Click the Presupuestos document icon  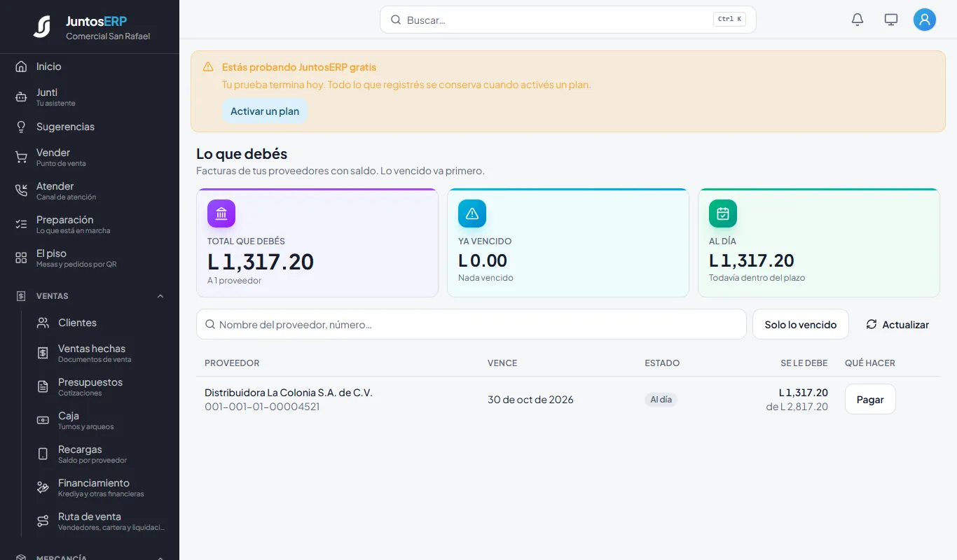click(x=43, y=387)
